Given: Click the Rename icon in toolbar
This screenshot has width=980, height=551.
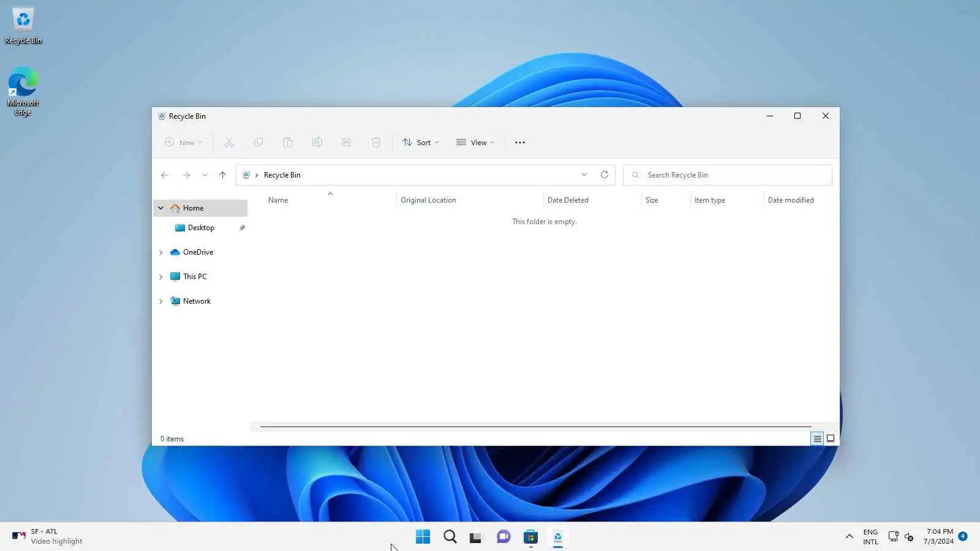Looking at the screenshot, I should coord(317,143).
